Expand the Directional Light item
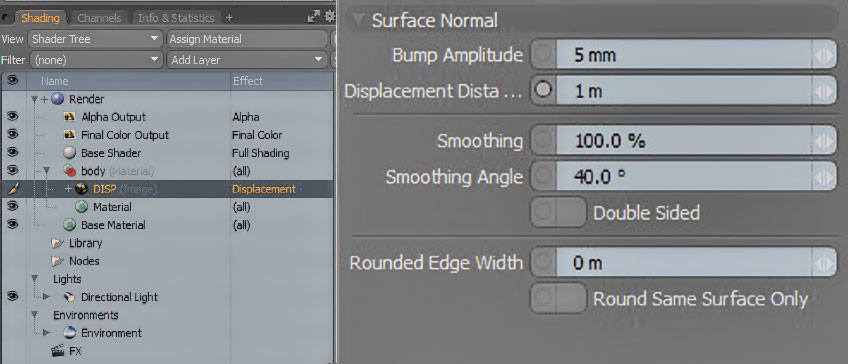The height and width of the screenshot is (364, 848). coord(47,297)
